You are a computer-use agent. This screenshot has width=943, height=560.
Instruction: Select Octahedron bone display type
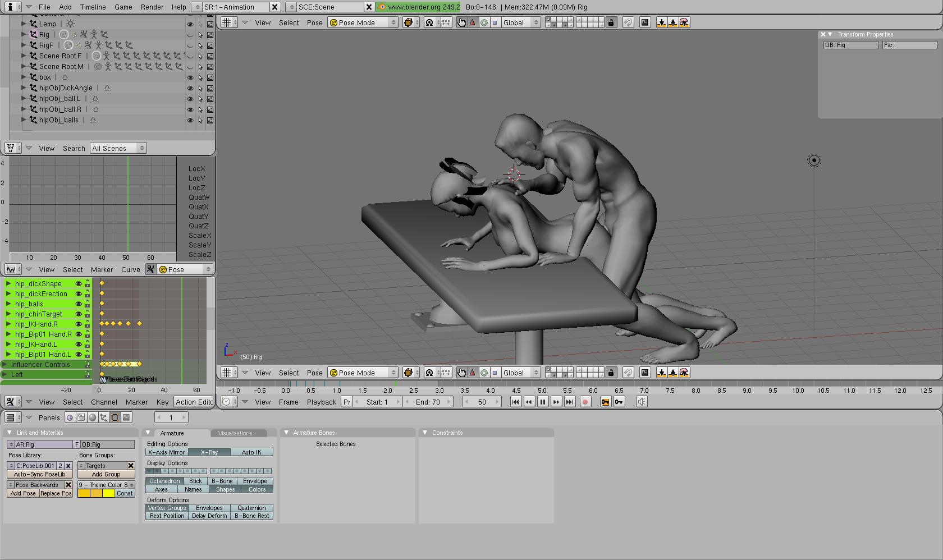point(164,481)
